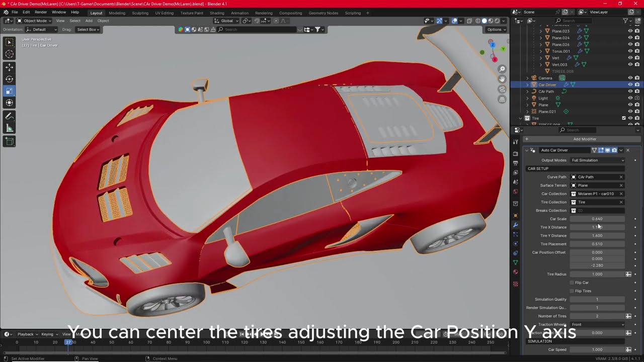
Task: Toggle modifier show in viewport icon
Action: (x=607, y=150)
